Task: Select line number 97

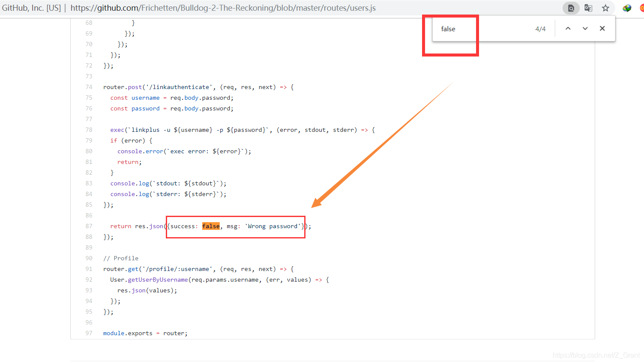Action: [x=89, y=333]
